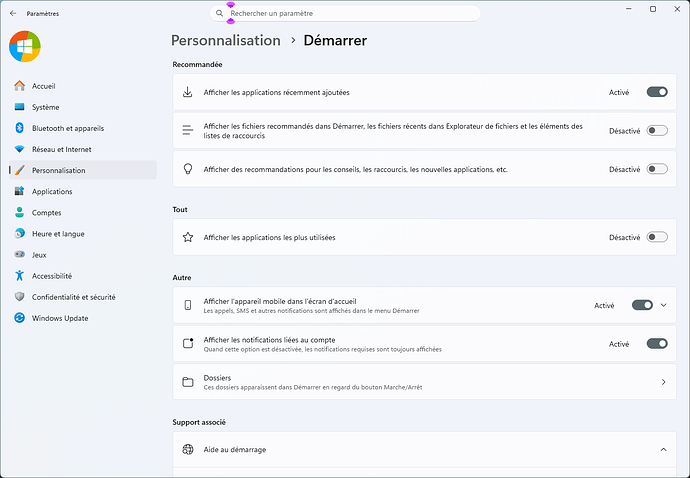Click the Comptes person icon
The width and height of the screenshot is (690, 478).
19,212
